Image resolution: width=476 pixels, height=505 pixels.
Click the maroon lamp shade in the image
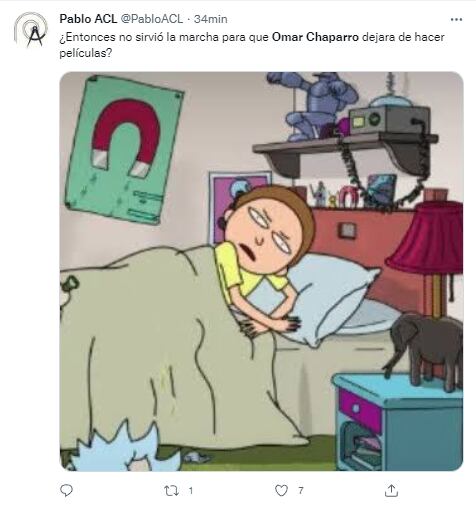point(426,237)
